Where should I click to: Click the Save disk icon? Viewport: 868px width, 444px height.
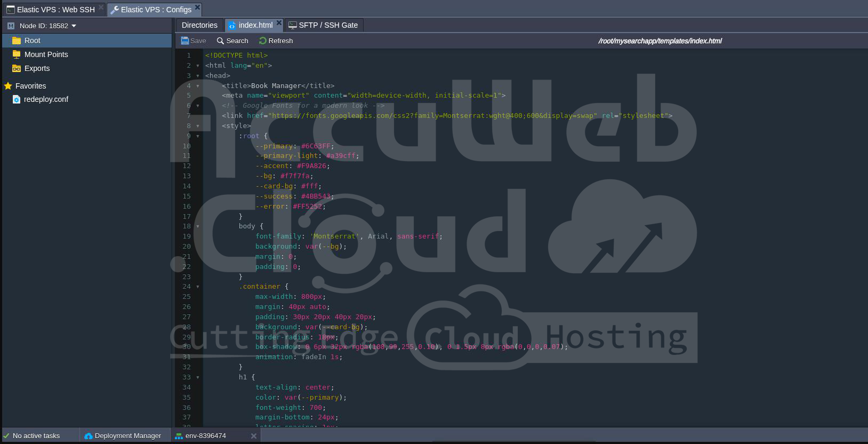click(185, 41)
